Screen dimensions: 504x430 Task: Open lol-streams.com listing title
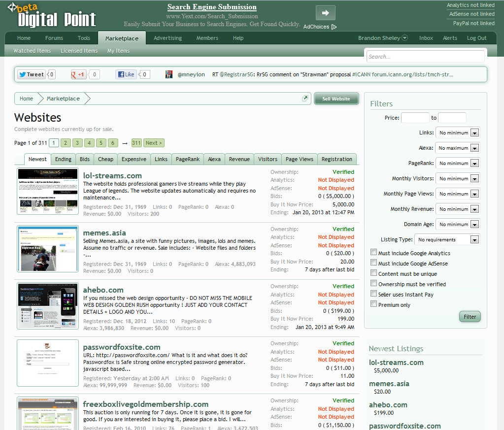[x=112, y=176]
